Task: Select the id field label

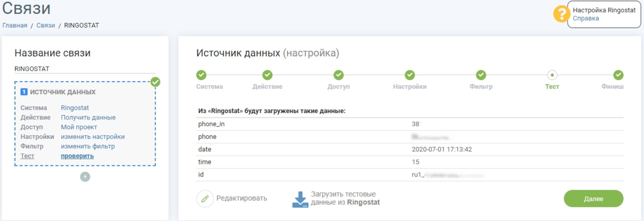Action: pos(201,174)
